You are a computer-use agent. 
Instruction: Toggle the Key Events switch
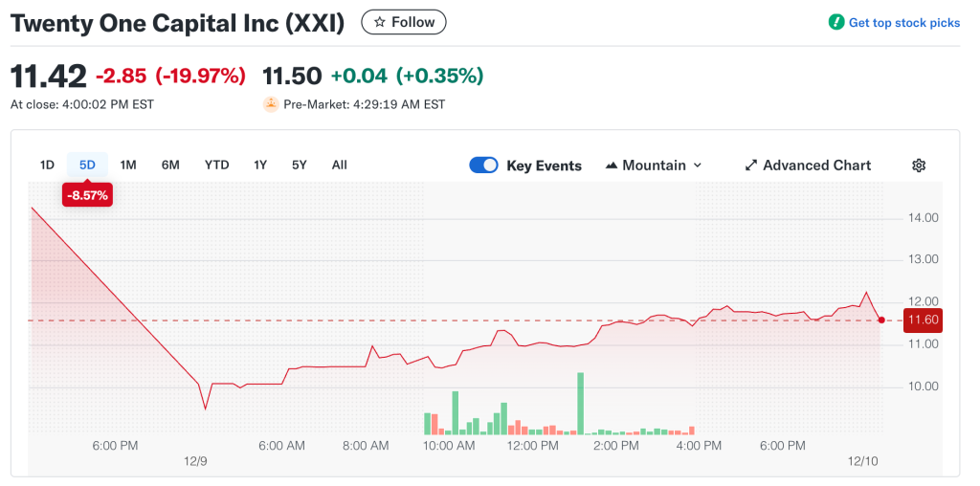coord(483,166)
